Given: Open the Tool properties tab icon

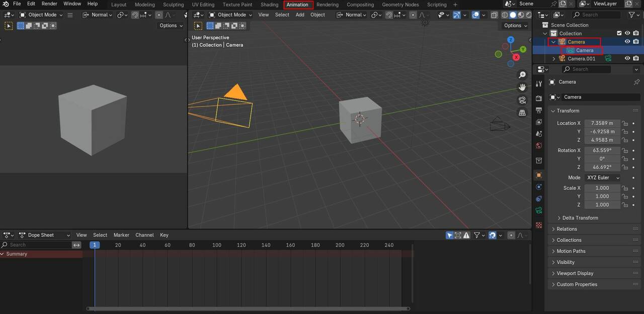Looking at the screenshot, I should click(539, 84).
